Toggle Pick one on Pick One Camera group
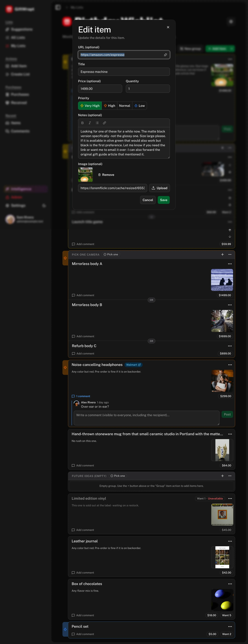Screen dimensions: 248x644 pyautogui.click(x=111, y=255)
